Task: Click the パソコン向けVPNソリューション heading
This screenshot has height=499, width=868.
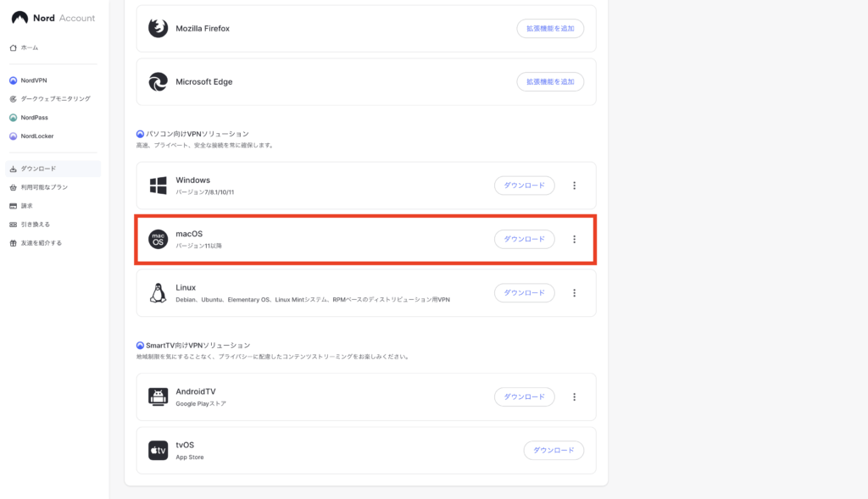Action: click(x=197, y=134)
